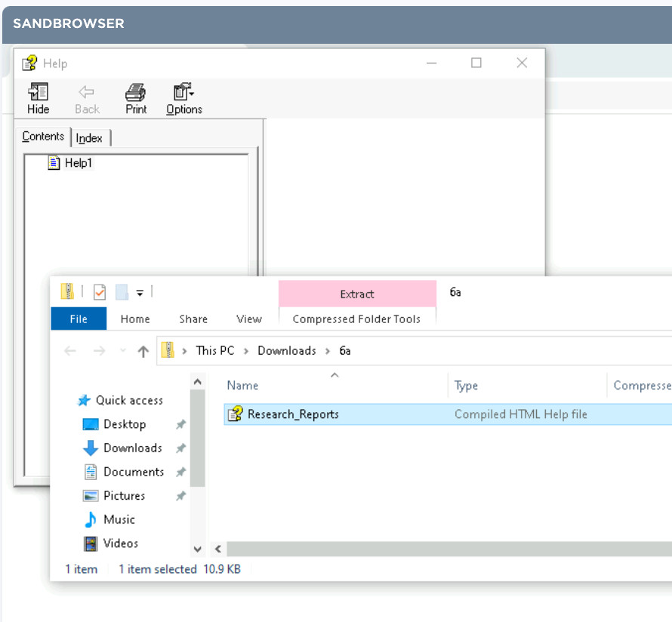Open Pictures in the navigation pane
The image size is (672, 622).
coord(125,496)
